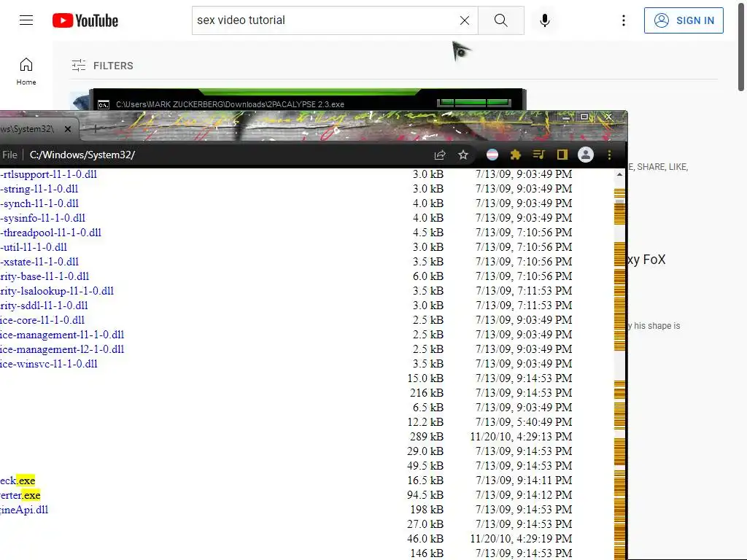The height and width of the screenshot is (560, 747).
Task: Open the -xstate-l1-1-0.dll file link
Action: (39, 262)
